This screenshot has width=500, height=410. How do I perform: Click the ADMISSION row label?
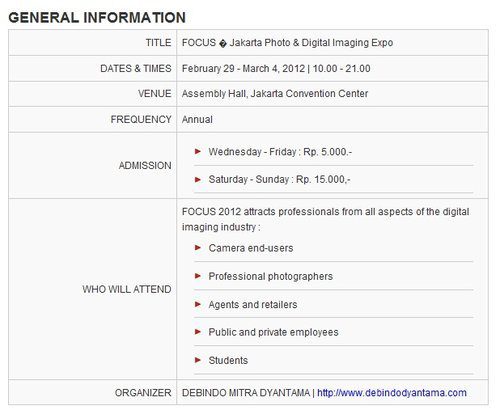pyautogui.click(x=145, y=166)
